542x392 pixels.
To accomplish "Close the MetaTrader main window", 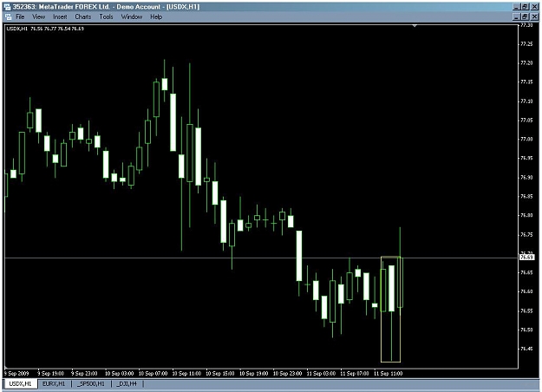I will click(x=534, y=7).
